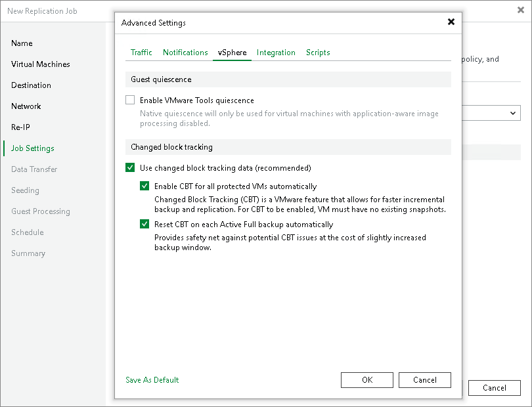This screenshot has height=407, width=532.
Task: Open the Re-IP wizard step
Action: pyautogui.click(x=20, y=127)
